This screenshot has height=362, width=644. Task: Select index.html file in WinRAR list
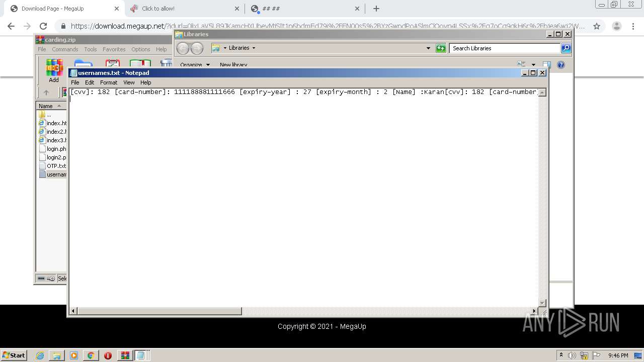pos(53,123)
